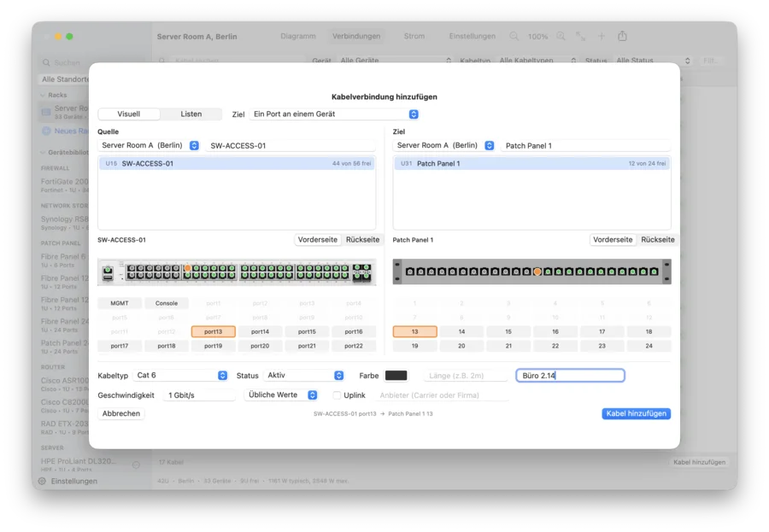Click the Kabel hinzufügen button in dialog
Viewport: 769px width, 532px height.
point(636,414)
